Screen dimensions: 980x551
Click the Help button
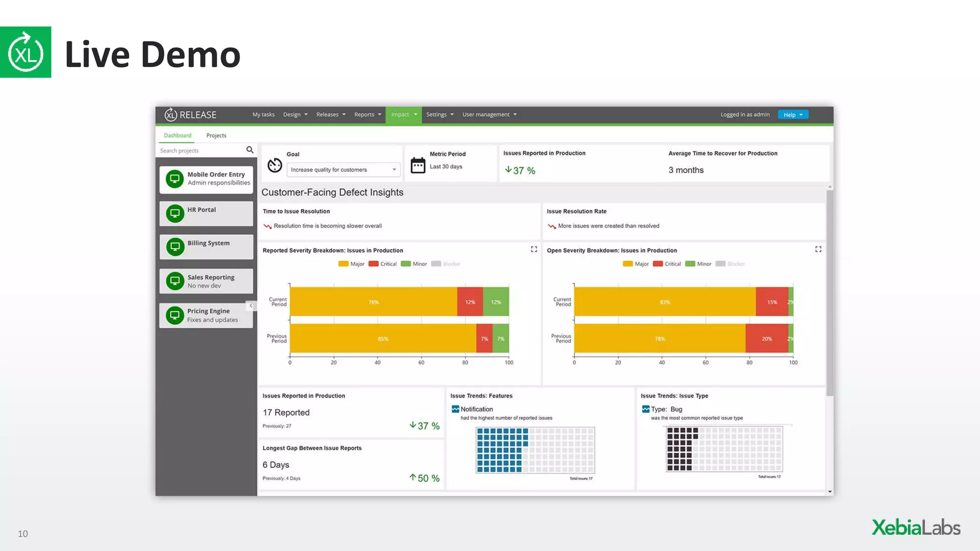coord(792,115)
